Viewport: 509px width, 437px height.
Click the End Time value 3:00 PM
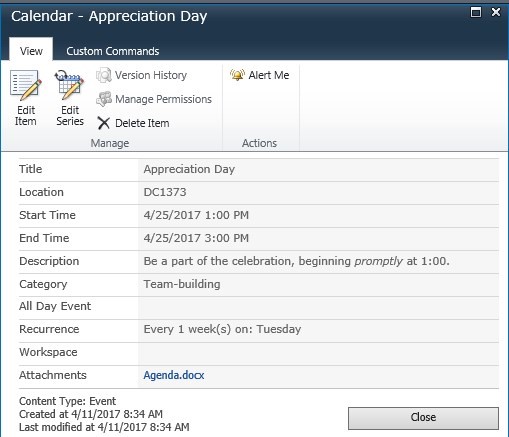pos(196,238)
